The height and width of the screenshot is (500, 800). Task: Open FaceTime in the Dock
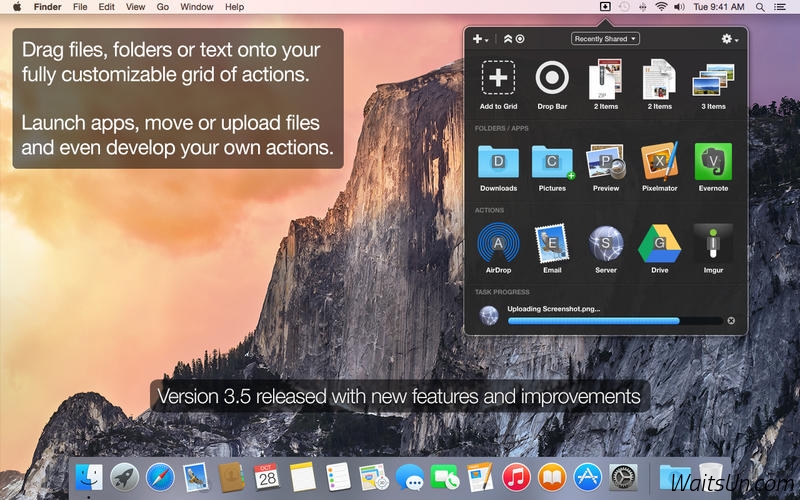click(444, 478)
